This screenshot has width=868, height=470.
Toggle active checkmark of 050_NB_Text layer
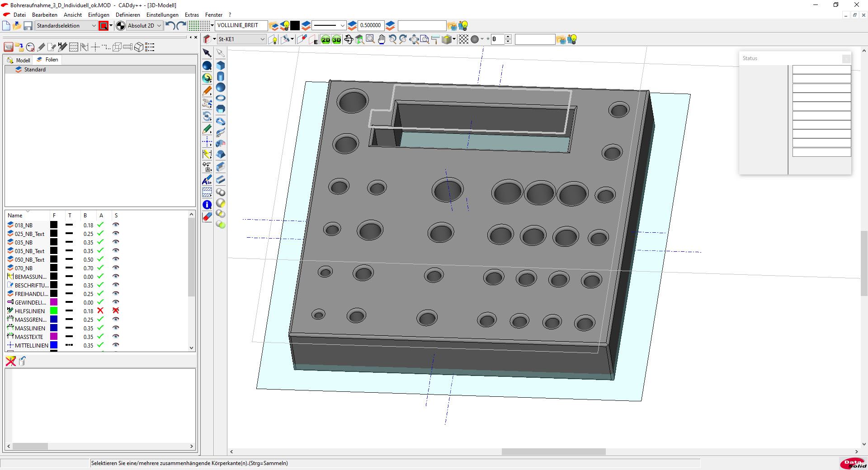coord(100,259)
